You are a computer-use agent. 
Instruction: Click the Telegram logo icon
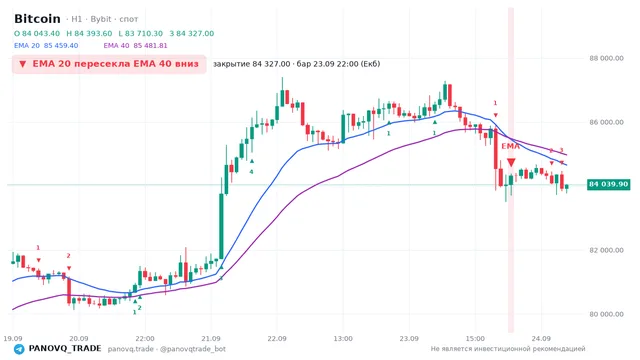(19, 349)
